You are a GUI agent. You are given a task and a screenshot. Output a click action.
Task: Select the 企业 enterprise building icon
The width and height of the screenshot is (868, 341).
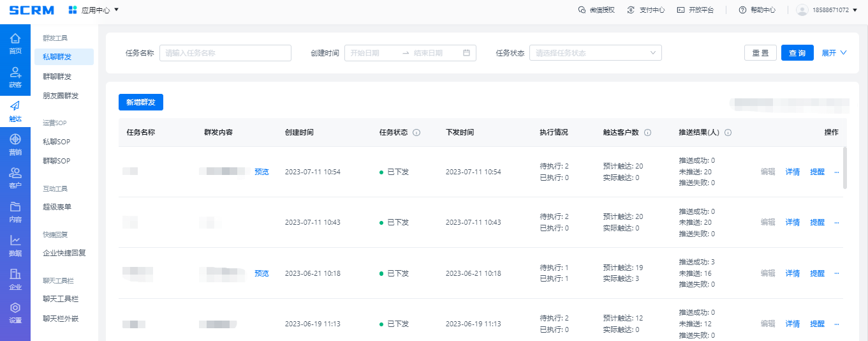(15, 279)
